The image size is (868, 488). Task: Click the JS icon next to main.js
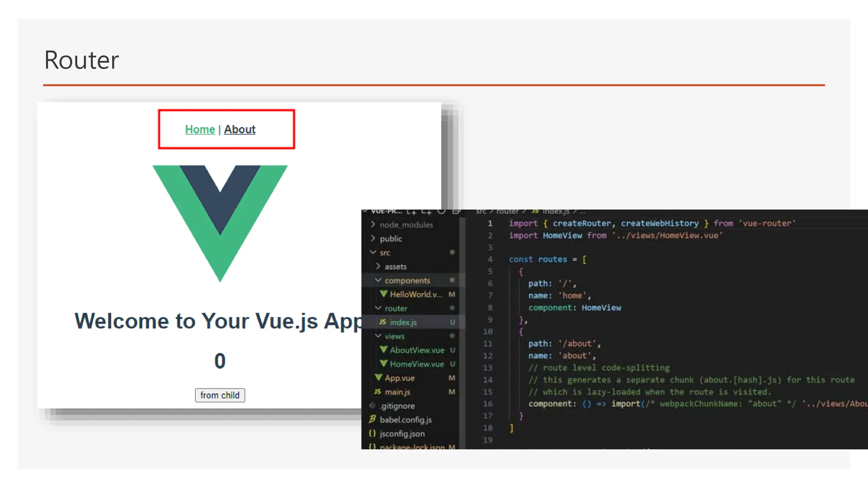tap(377, 392)
